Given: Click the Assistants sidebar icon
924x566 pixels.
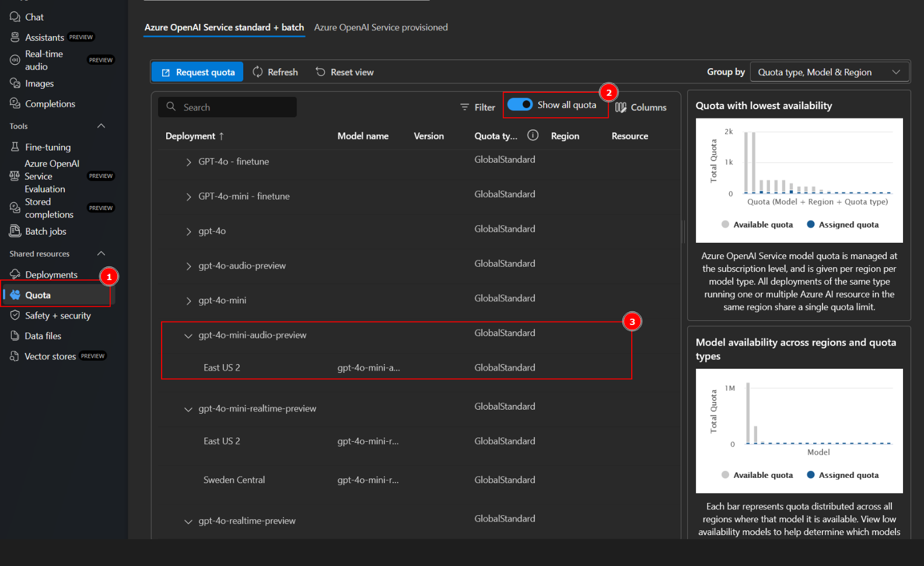Looking at the screenshot, I should point(15,37).
